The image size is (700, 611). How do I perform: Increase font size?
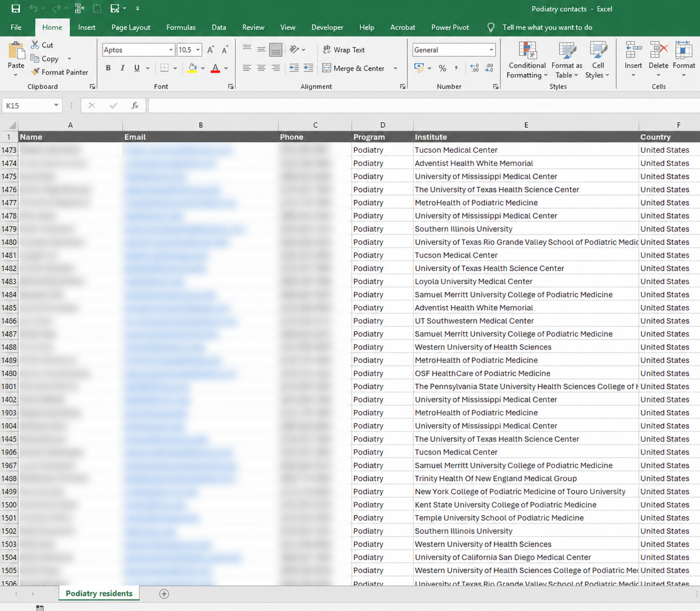point(211,50)
